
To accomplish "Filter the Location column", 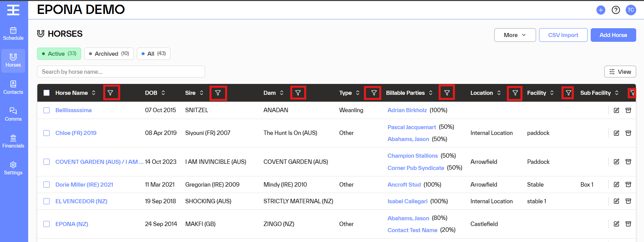I will 515,93.
